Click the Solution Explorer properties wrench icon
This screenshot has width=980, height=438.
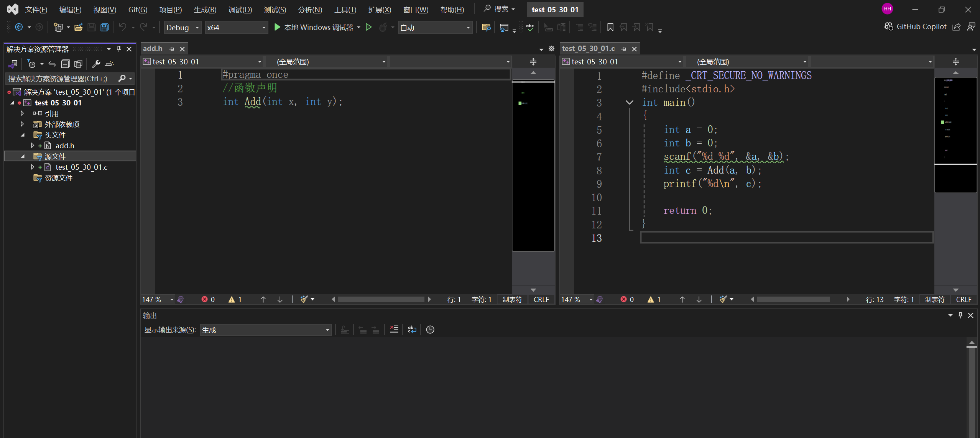click(x=96, y=64)
